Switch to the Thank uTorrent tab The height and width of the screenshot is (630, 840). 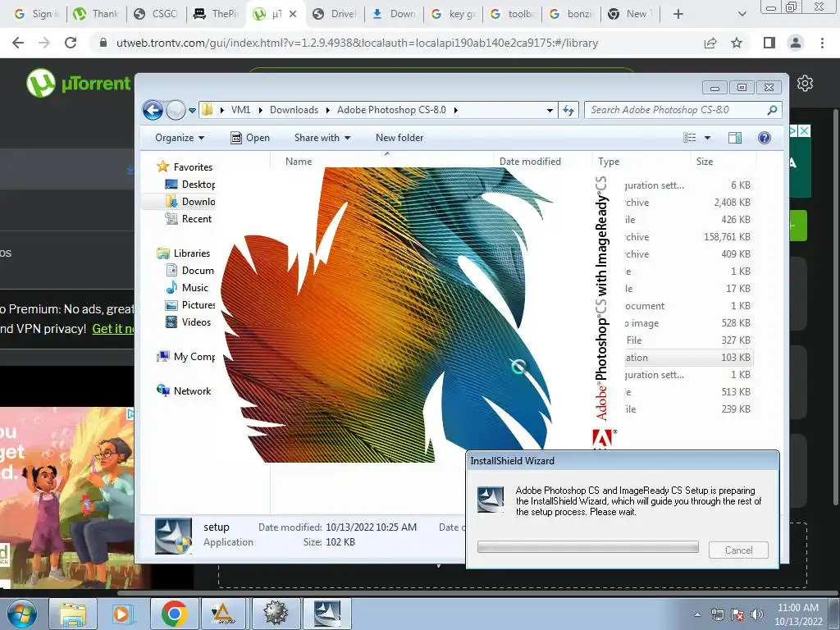point(97,14)
